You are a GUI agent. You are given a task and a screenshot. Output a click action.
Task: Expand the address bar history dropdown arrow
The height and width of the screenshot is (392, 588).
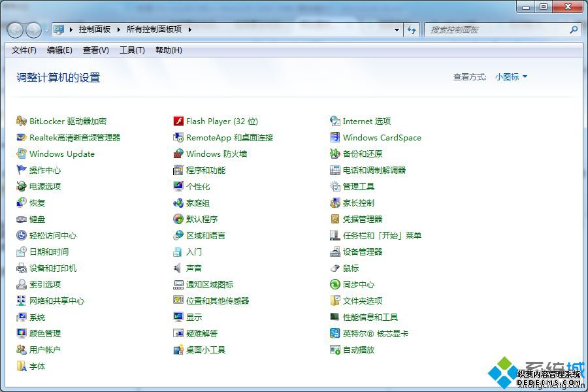[397, 29]
